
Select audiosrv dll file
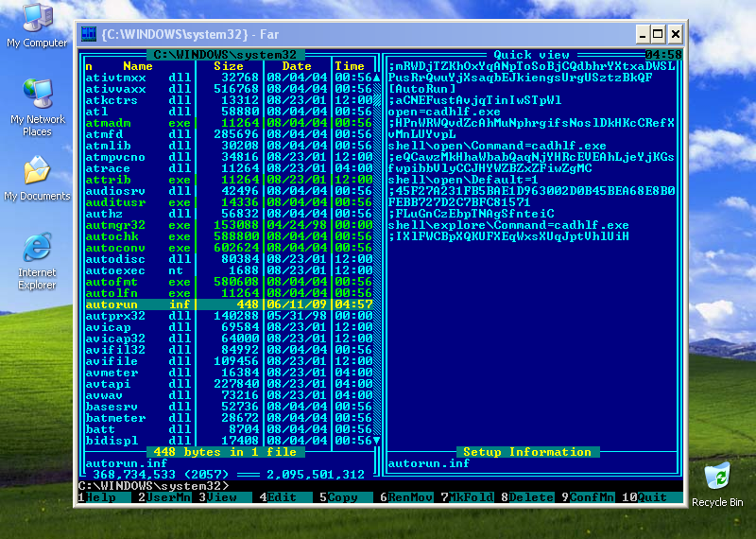[229, 191]
